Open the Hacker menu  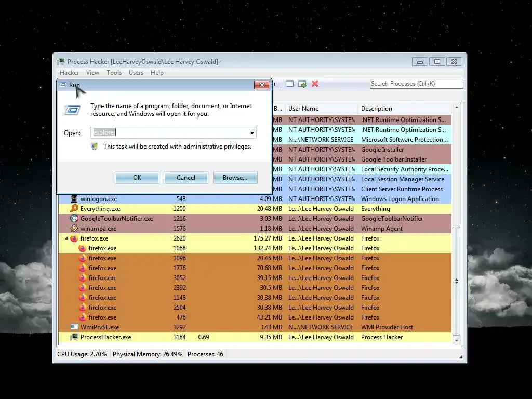(x=69, y=73)
